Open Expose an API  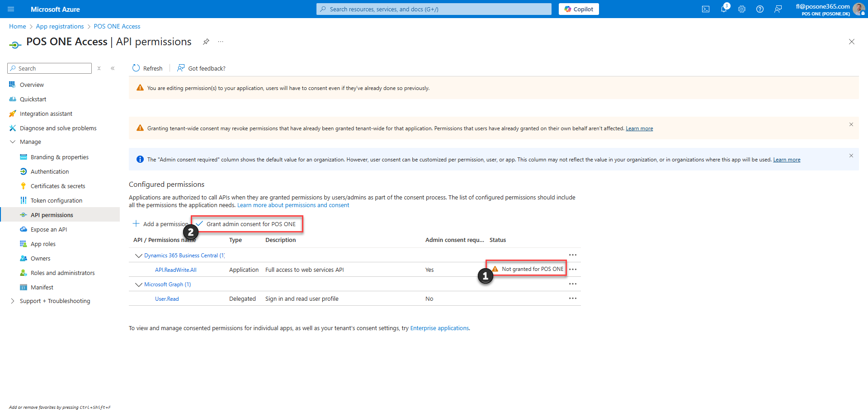pyautogui.click(x=48, y=229)
